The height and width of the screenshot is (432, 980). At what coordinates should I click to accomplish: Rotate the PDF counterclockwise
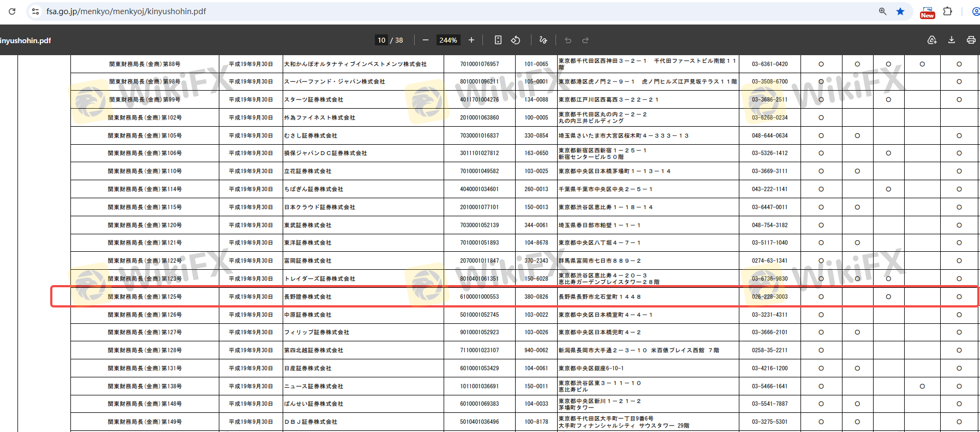[x=516, y=40]
